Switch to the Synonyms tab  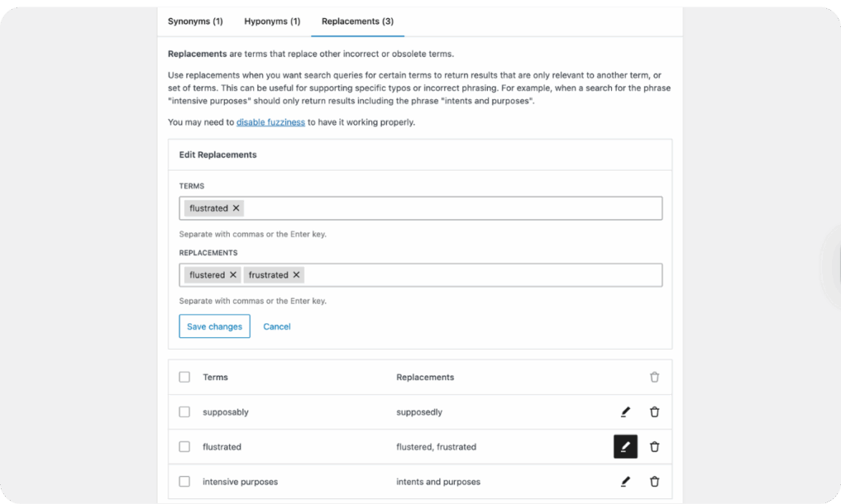coord(195,21)
